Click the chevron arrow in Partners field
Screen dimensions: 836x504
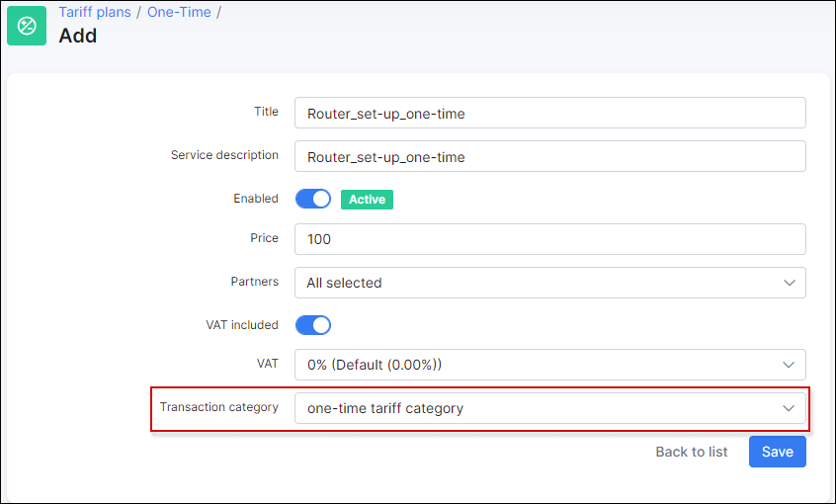pyautogui.click(x=789, y=283)
